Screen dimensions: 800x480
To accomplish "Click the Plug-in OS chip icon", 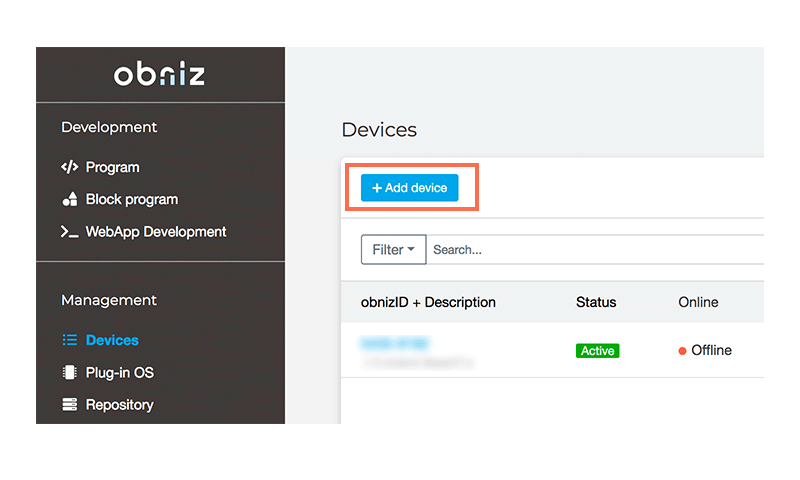I will pyautogui.click(x=69, y=373).
